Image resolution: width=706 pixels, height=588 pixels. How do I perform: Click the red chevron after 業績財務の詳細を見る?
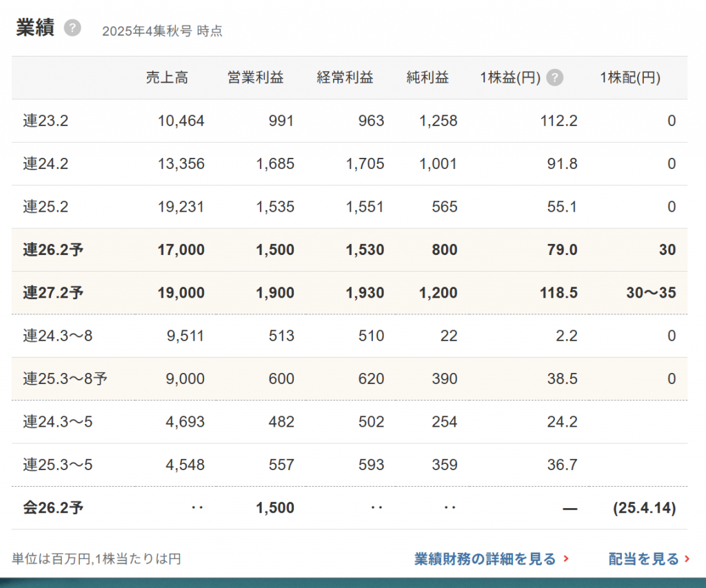tap(566, 559)
